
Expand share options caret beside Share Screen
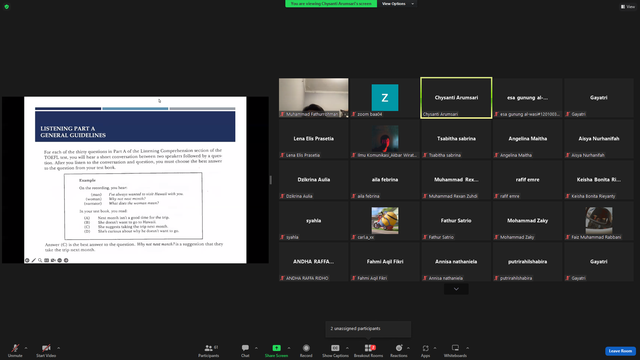pyautogui.click(x=289, y=348)
